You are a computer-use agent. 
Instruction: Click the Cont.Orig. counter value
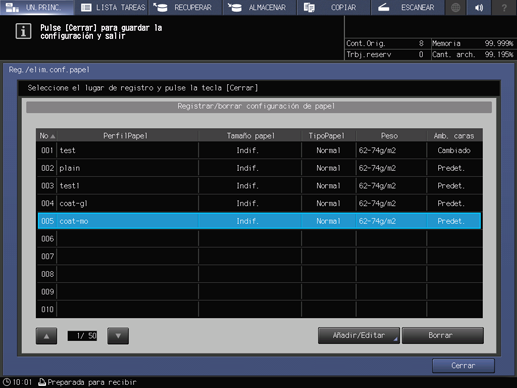point(421,43)
